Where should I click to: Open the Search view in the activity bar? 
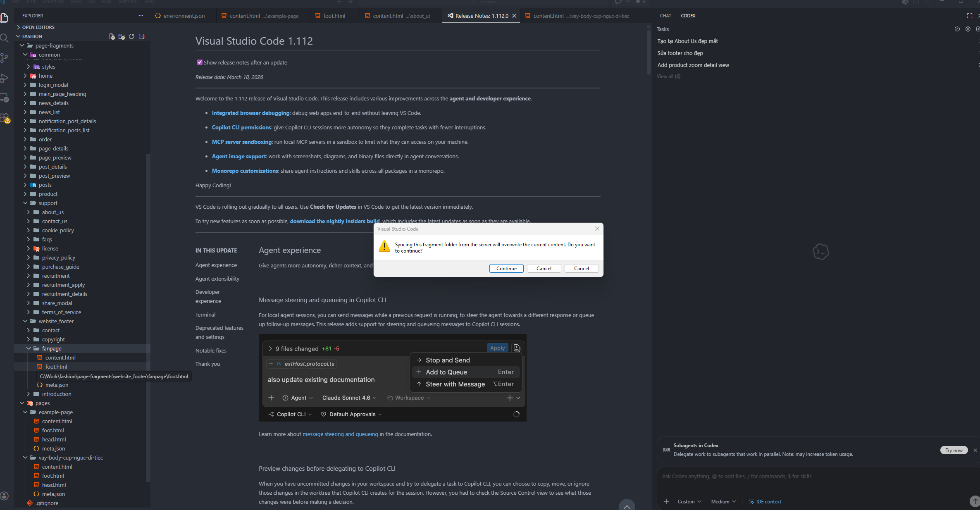(5, 38)
